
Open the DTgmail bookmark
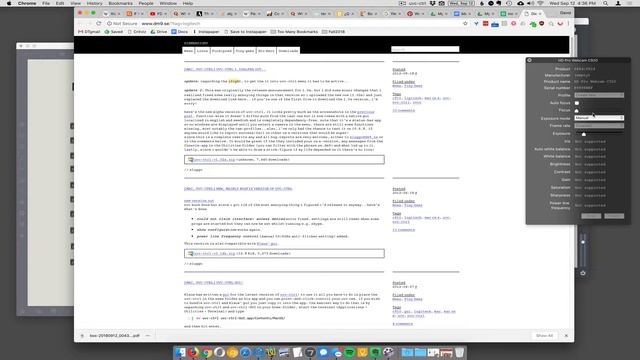pyautogui.click(x=89, y=31)
